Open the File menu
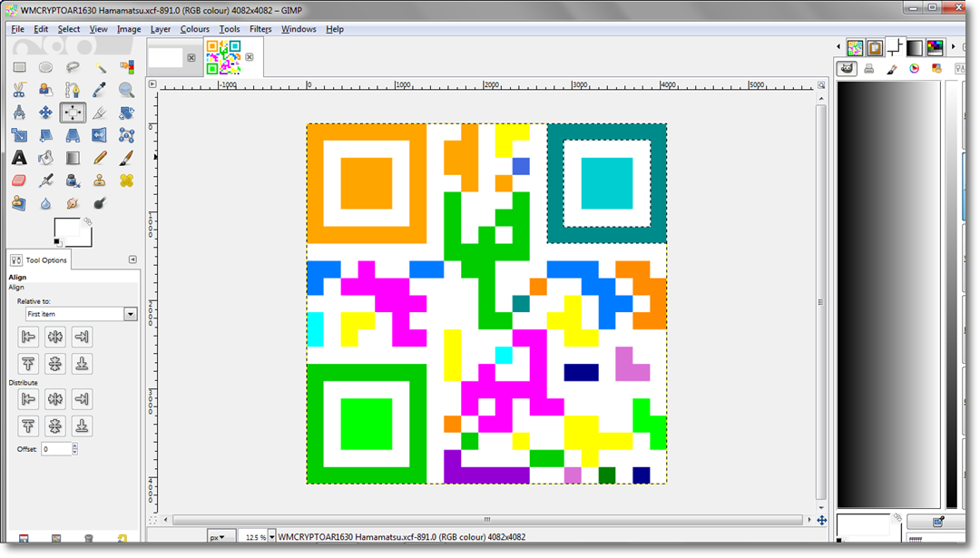The width and height of the screenshot is (980, 558). 17,29
